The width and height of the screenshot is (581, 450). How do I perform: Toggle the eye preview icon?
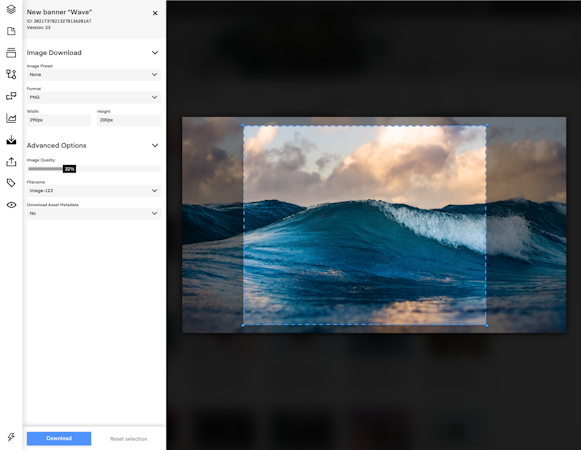coord(11,205)
